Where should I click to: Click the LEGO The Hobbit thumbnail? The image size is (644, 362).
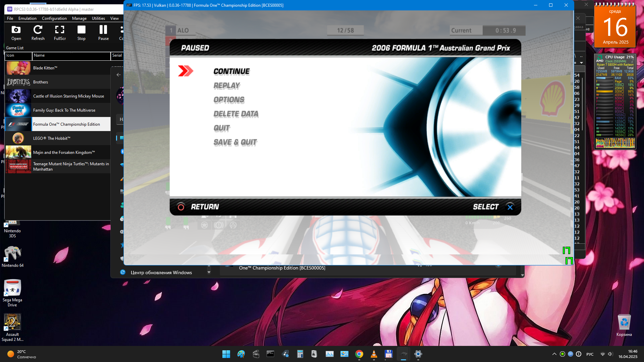[x=18, y=138]
